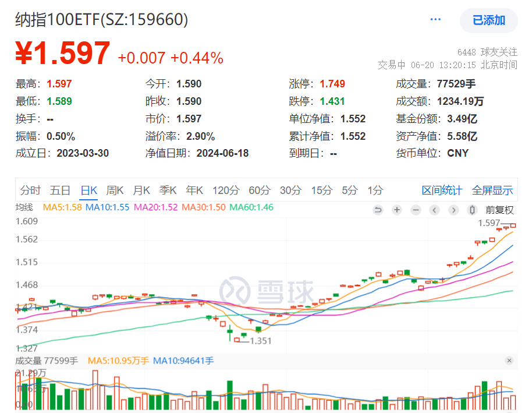The image size is (532, 413).
Task: Toggle the 已添加 watchlist button
Action: tap(489, 20)
